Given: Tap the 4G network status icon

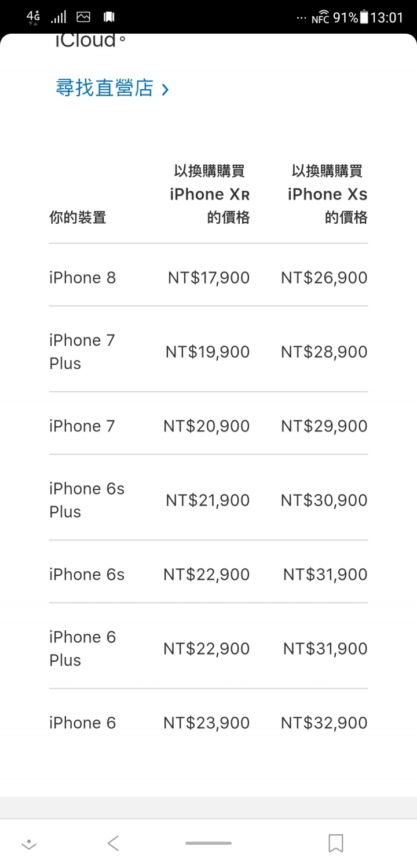Looking at the screenshot, I should [34, 17].
